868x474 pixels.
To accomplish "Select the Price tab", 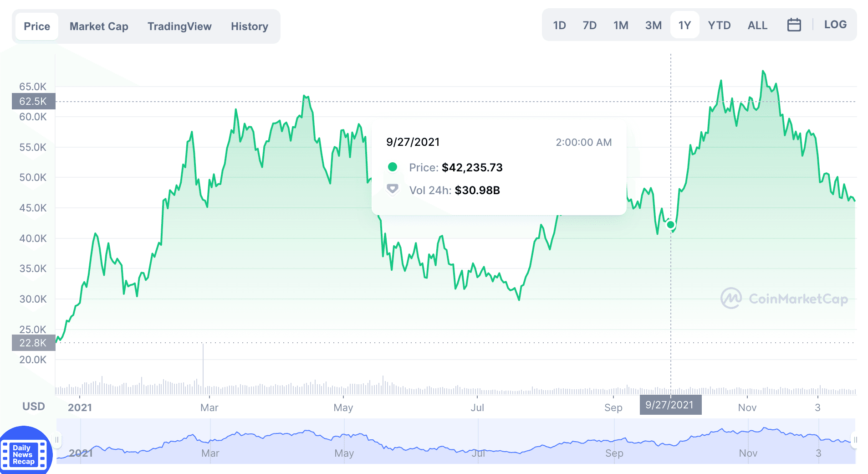I will (37, 26).
